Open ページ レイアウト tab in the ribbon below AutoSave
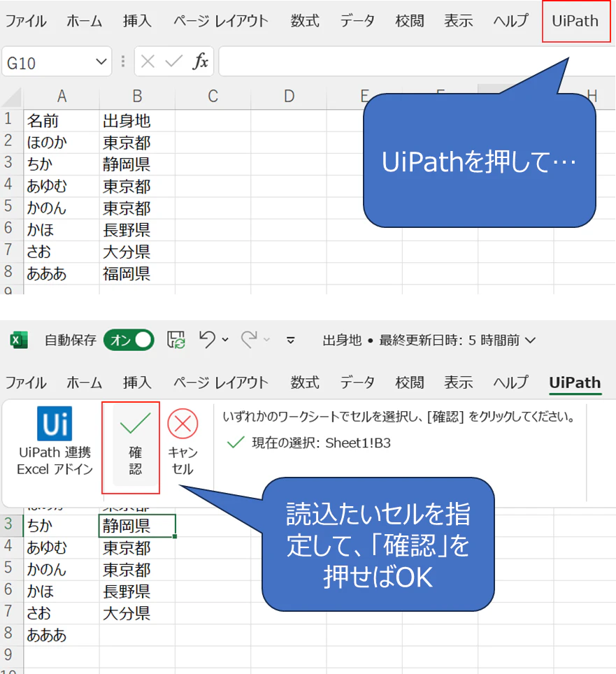 click(221, 382)
